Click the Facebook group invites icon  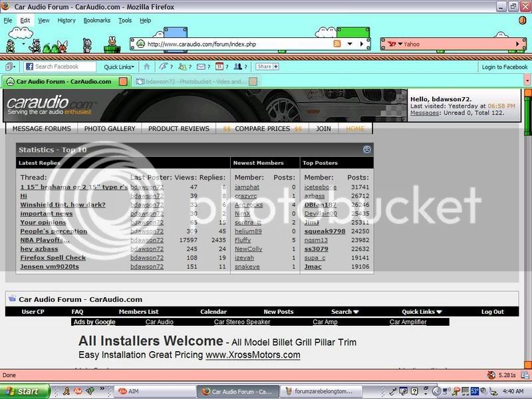238,66
